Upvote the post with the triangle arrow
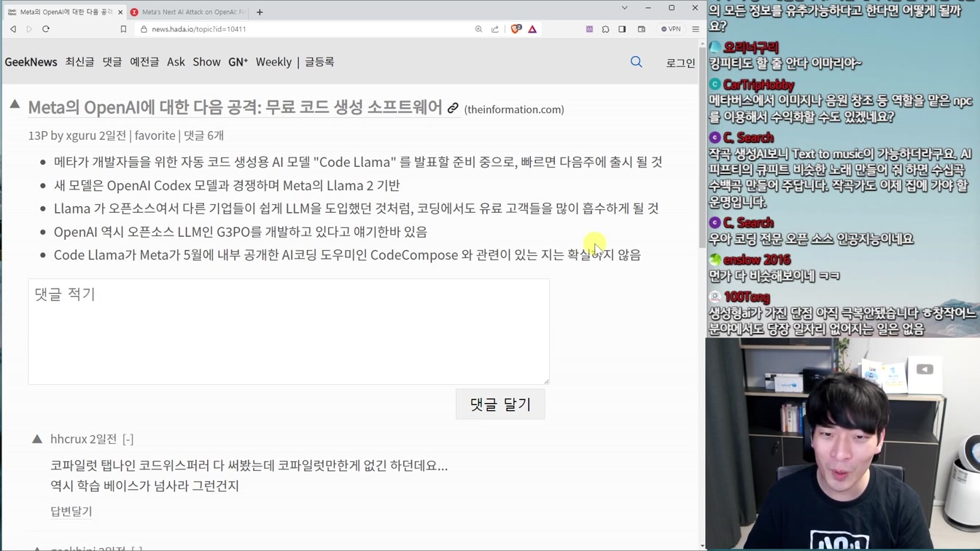This screenshot has width=980, height=551. 15,105
